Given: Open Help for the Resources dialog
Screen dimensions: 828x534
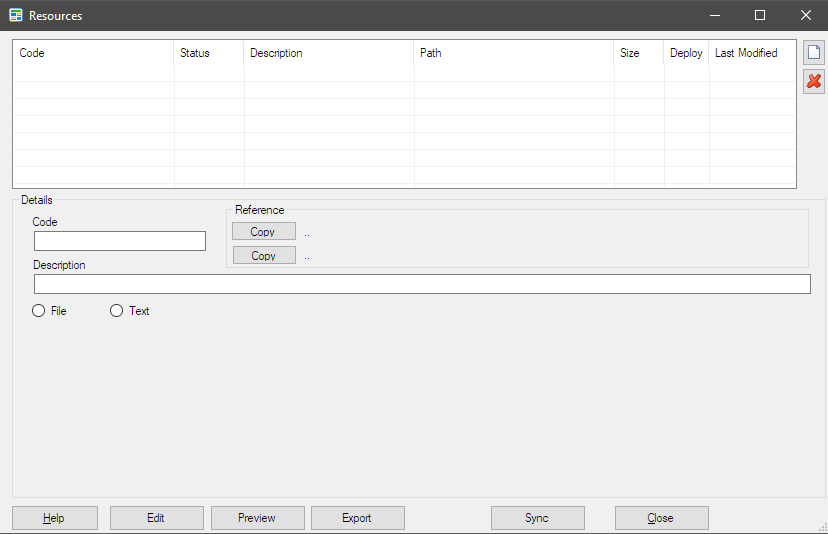Looking at the screenshot, I should coord(55,518).
